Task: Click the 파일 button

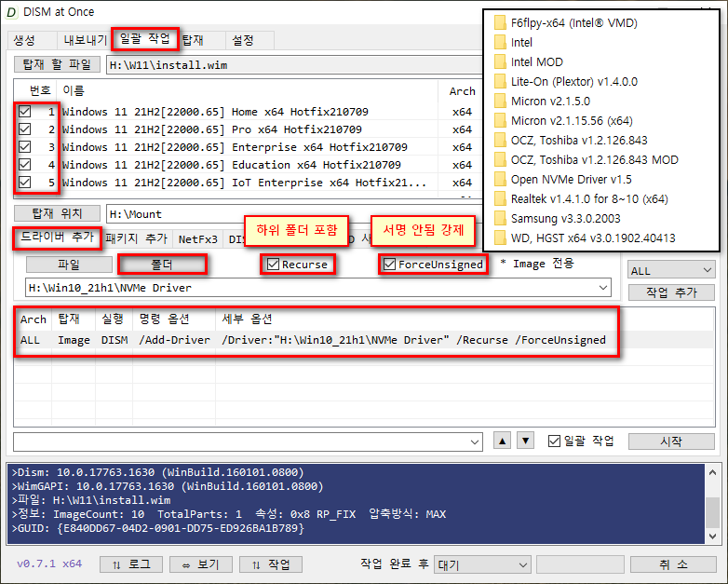Action: click(x=69, y=265)
